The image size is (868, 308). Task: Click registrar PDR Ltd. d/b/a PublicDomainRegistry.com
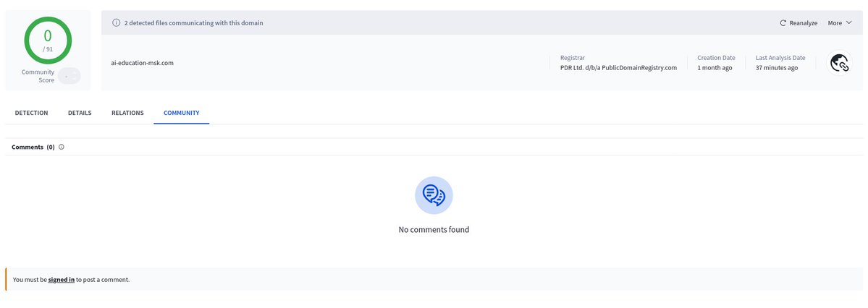tap(618, 68)
